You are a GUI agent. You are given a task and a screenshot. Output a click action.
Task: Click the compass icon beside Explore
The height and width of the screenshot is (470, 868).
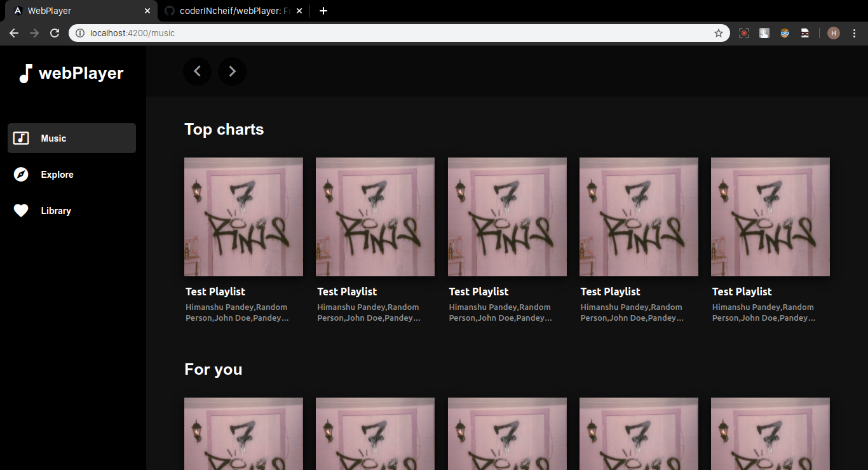[x=21, y=175]
